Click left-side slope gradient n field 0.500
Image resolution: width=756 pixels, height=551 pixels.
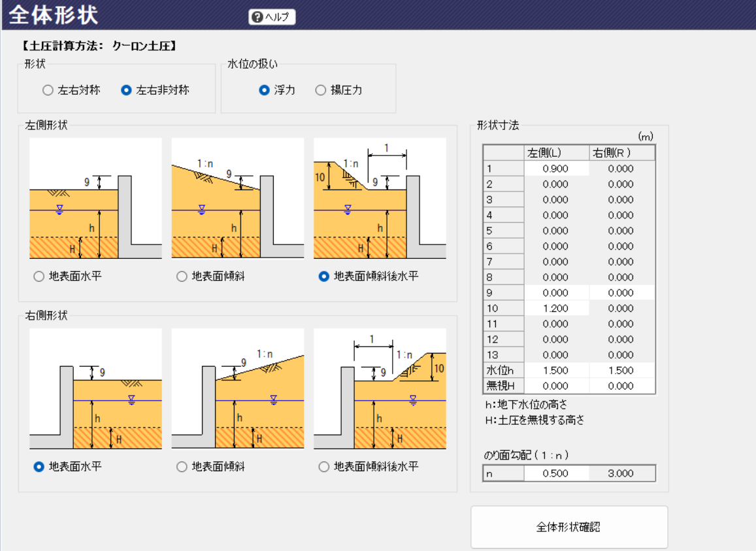(555, 474)
